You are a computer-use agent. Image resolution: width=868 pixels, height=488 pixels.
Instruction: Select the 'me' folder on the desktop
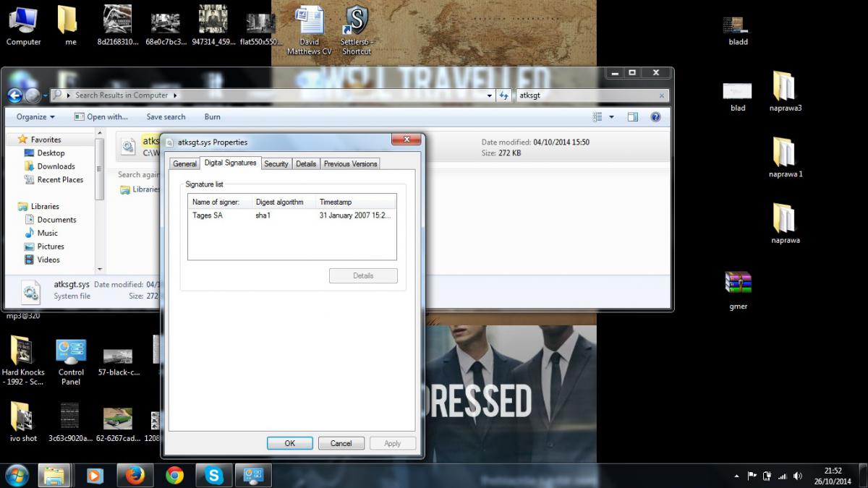tap(70, 25)
